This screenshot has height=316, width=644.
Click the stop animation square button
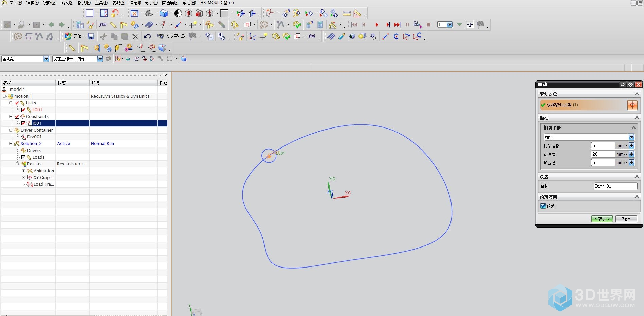click(428, 25)
